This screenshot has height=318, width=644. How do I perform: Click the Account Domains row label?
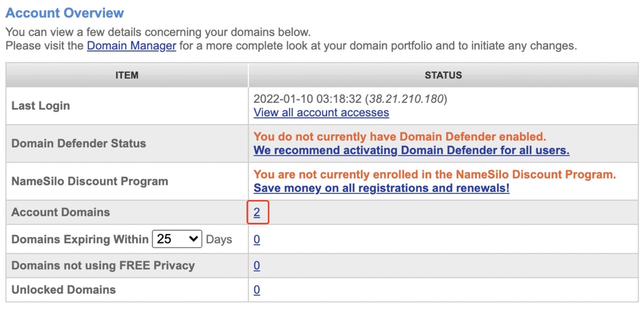[60, 212]
